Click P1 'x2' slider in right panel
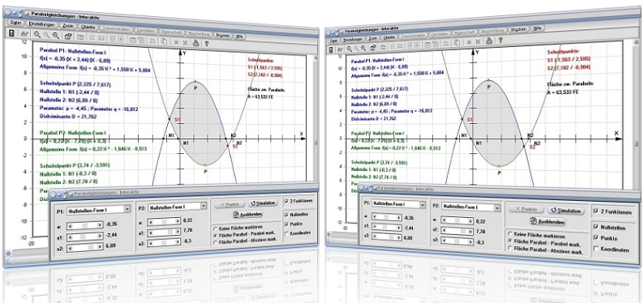 (387, 237)
